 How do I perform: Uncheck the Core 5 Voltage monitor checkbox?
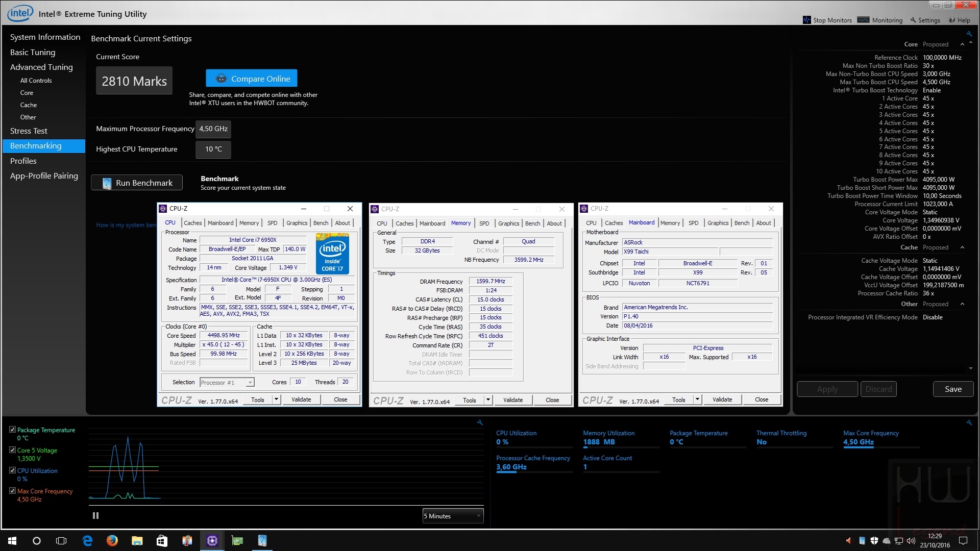point(12,450)
